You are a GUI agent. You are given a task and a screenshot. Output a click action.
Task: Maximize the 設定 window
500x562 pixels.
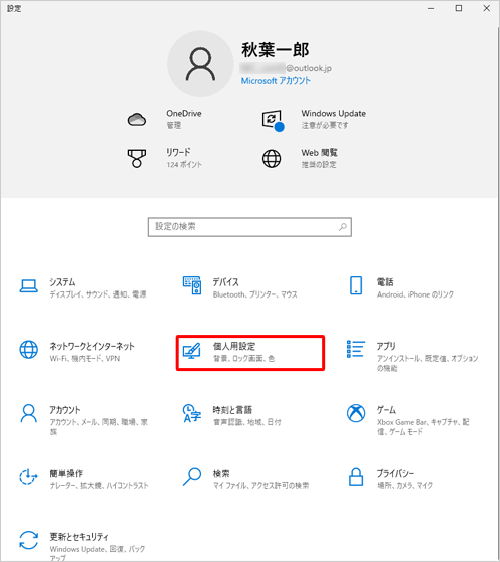[459, 8]
